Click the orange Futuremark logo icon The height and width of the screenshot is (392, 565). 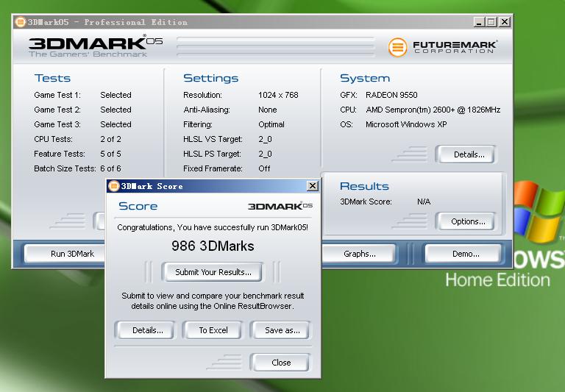[398, 47]
